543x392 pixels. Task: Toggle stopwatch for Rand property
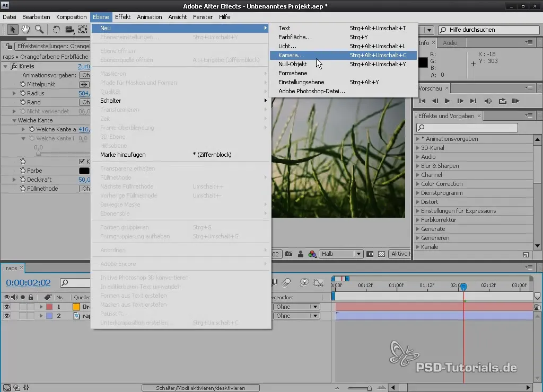pyautogui.click(x=23, y=102)
